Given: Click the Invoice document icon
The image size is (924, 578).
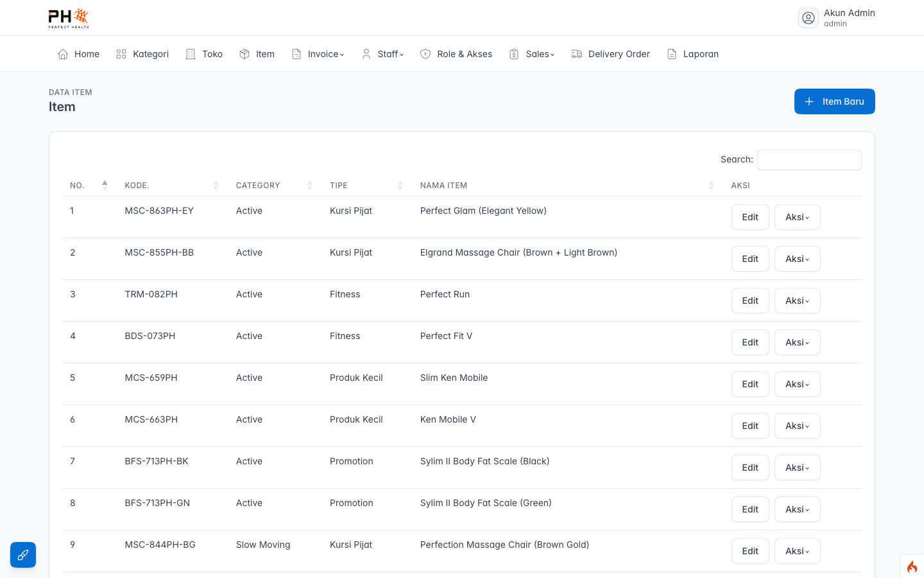Looking at the screenshot, I should tap(296, 54).
